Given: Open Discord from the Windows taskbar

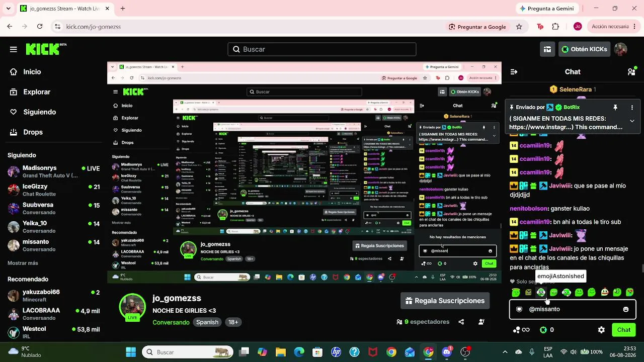Looking at the screenshot, I should 447,352.
